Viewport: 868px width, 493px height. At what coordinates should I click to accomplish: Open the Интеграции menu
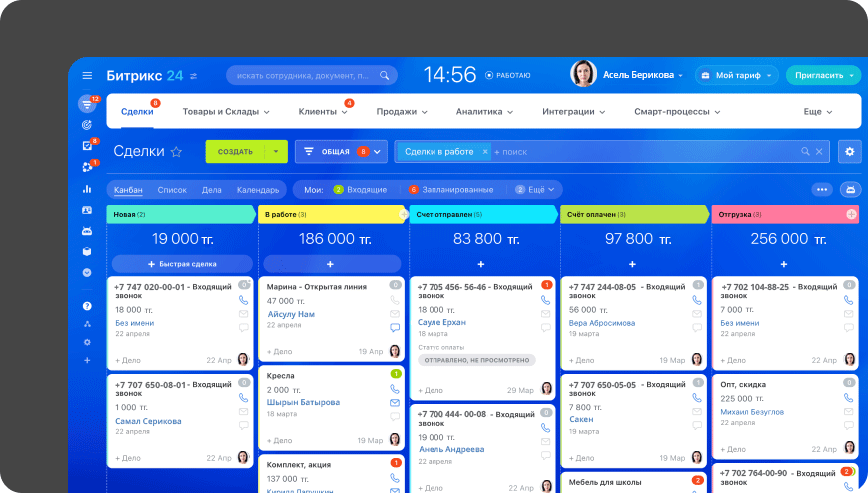tap(573, 111)
